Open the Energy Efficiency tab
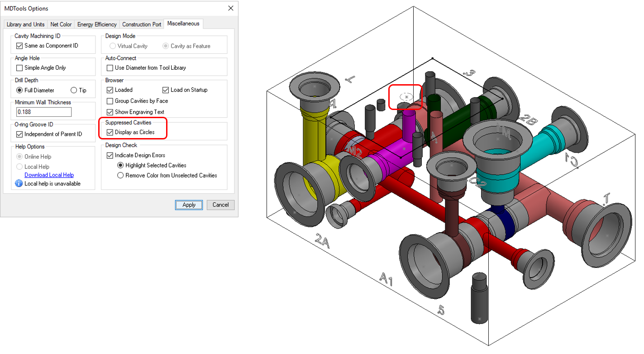The width and height of the screenshot is (644, 354). point(97,24)
